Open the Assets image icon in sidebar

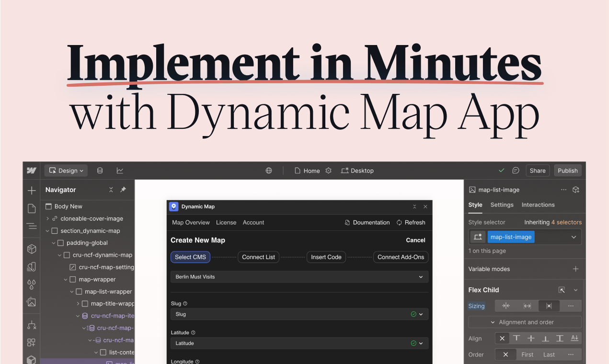click(32, 302)
